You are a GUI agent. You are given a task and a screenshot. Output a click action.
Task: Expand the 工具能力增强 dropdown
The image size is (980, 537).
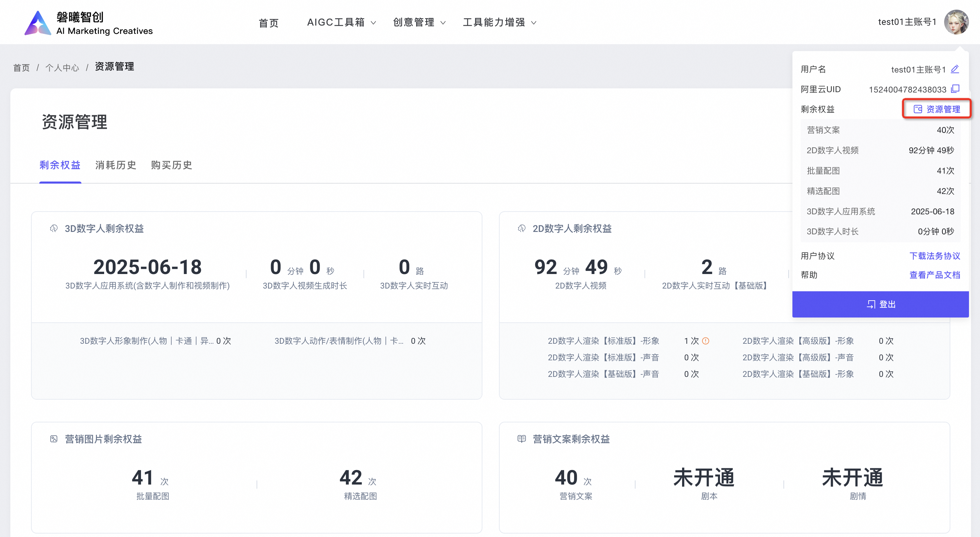500,22
